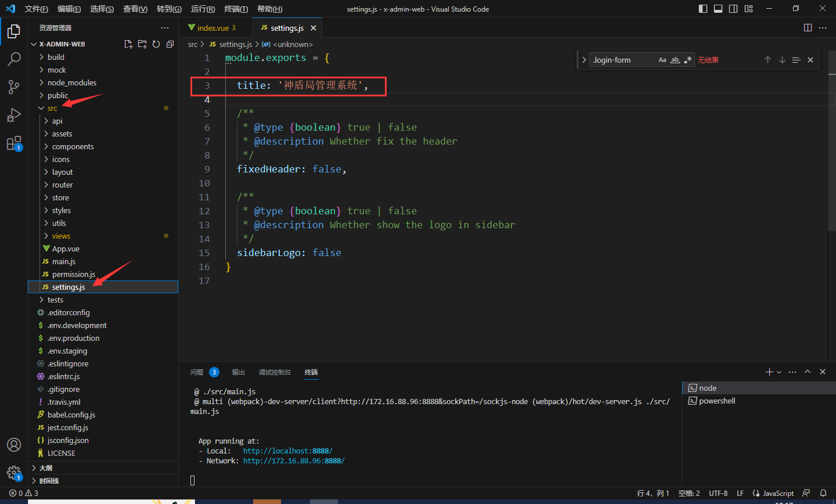Open the 帮助(H) menu
The image size is (836, 504).
[x=269, y=9]
